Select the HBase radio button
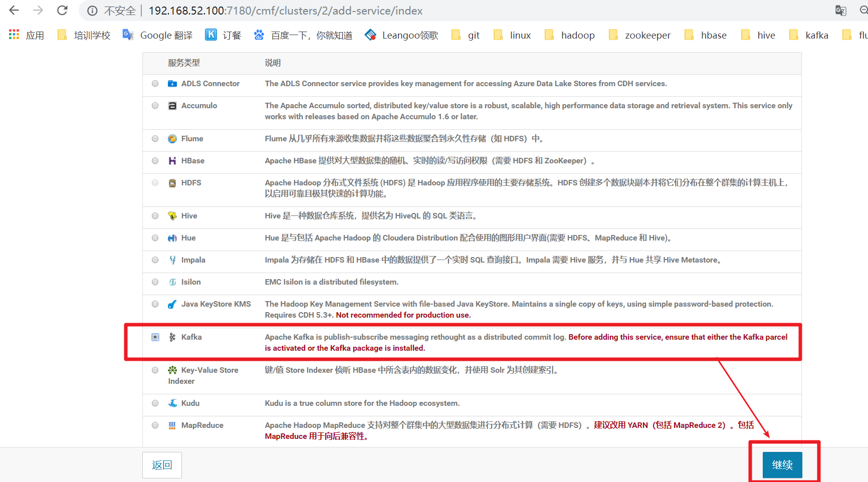 [x=155, y=161]
